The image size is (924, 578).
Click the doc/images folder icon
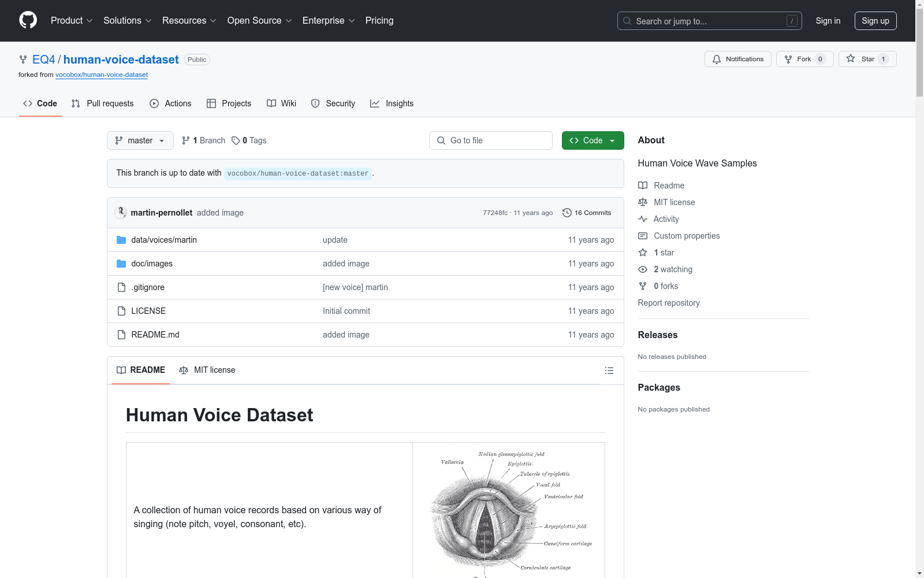(121, 264)
